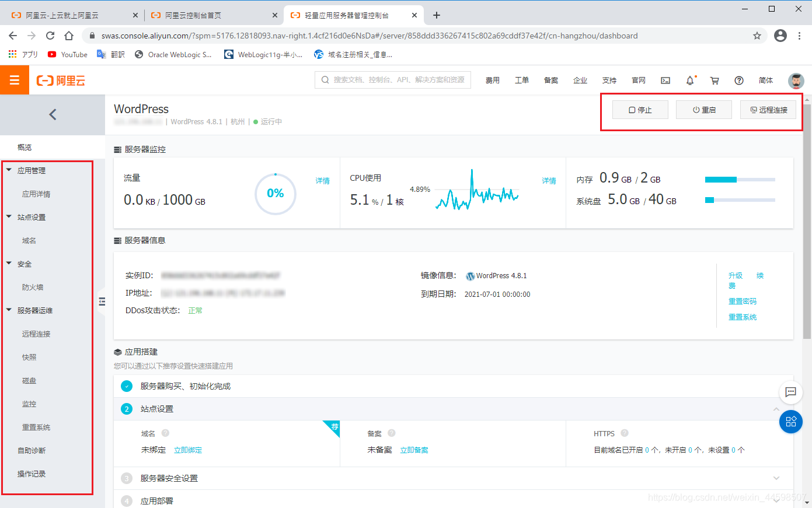This screenshot has width=812, height=508.
Task: Open the Cloud Shell terminal icon
Action: click(665, 80)
